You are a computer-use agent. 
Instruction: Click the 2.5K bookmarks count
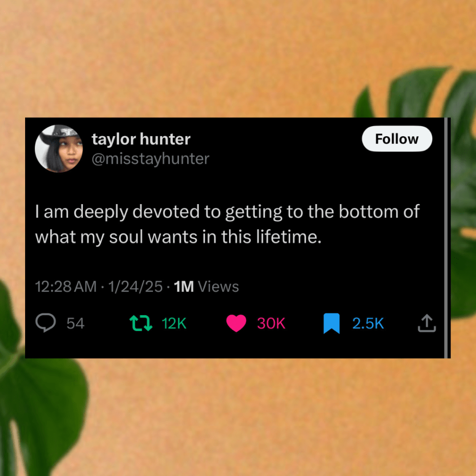click(x=368, y=324)
